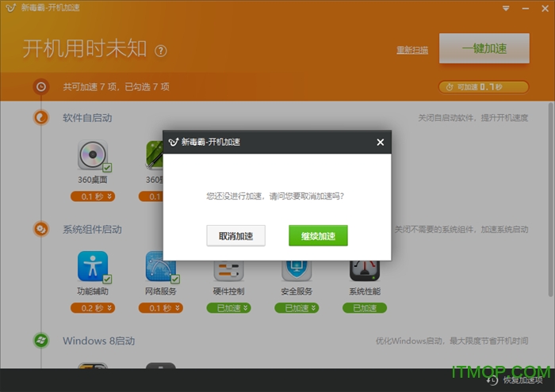Screen dimensions: 555x392
Task: Click the 网络服务 icon
Action: tap(160, 267)
